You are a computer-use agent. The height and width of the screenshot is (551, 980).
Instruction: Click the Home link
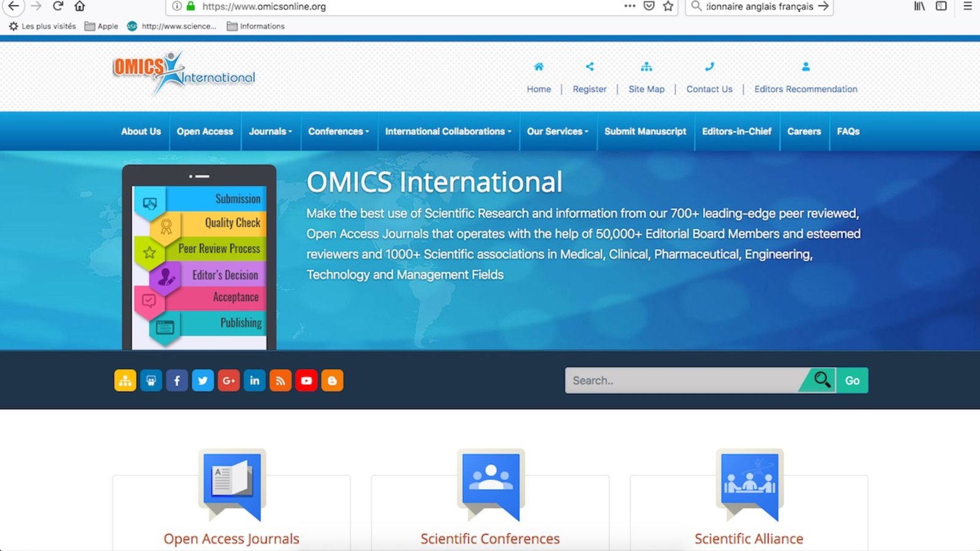tap(539, 89)
